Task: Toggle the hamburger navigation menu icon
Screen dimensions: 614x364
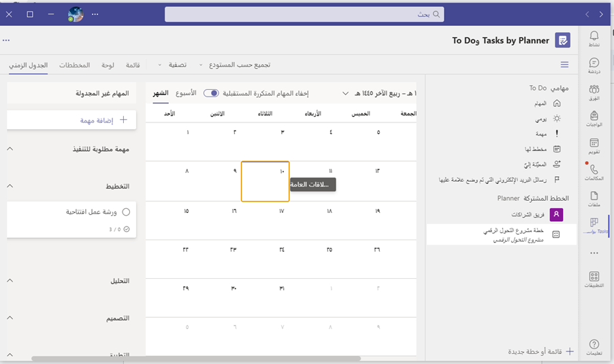Action: tap(564, 65)
